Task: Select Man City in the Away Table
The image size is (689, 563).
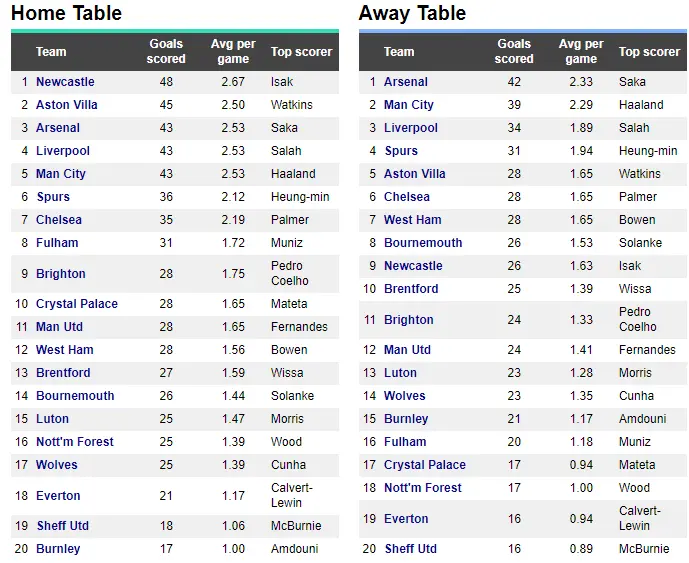Action: (408, 105)
